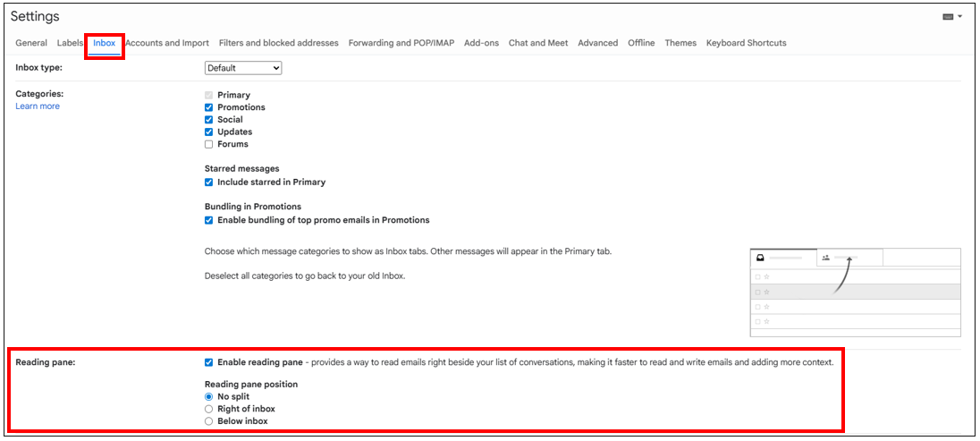Viewport: 980px width, 441px height.
Task: Disable bundling of top promo emails
Action: pos(209,220)
